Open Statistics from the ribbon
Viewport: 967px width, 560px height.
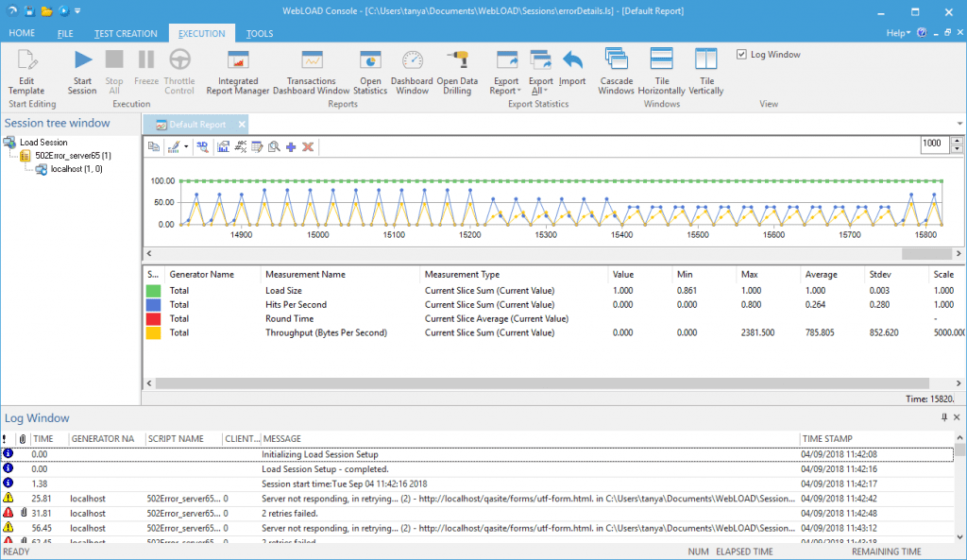click(x=370, y=72)
